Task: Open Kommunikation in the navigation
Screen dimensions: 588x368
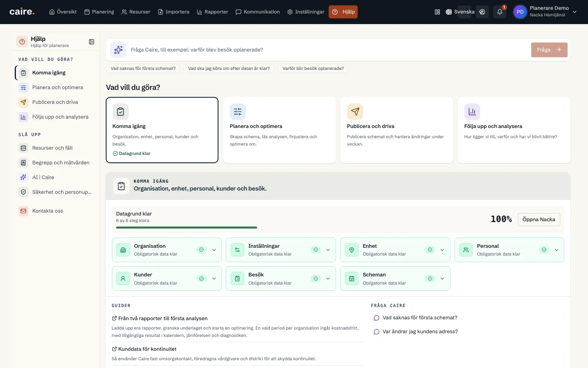Action: (258, 12)
